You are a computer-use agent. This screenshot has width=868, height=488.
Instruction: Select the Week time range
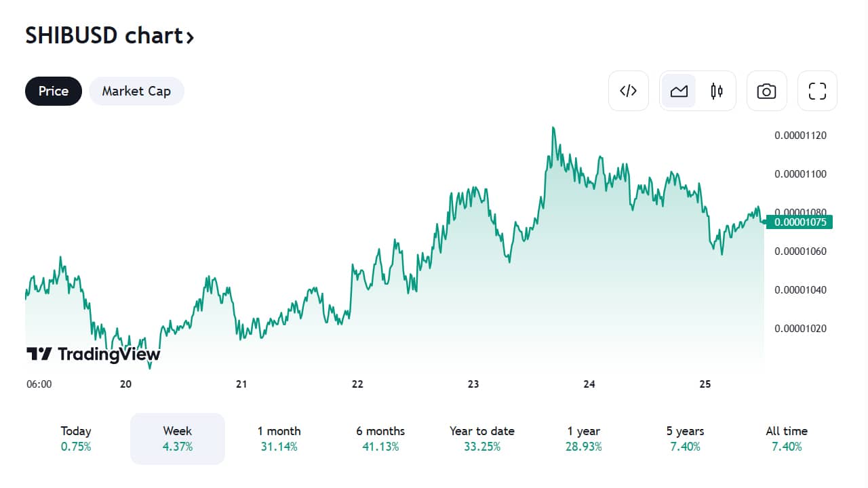tap(178, 439)
